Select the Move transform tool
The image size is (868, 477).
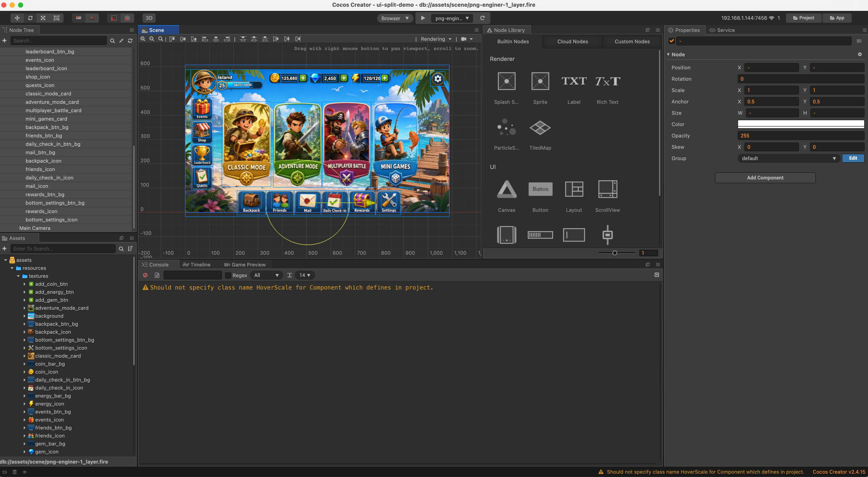coord(17,18)
